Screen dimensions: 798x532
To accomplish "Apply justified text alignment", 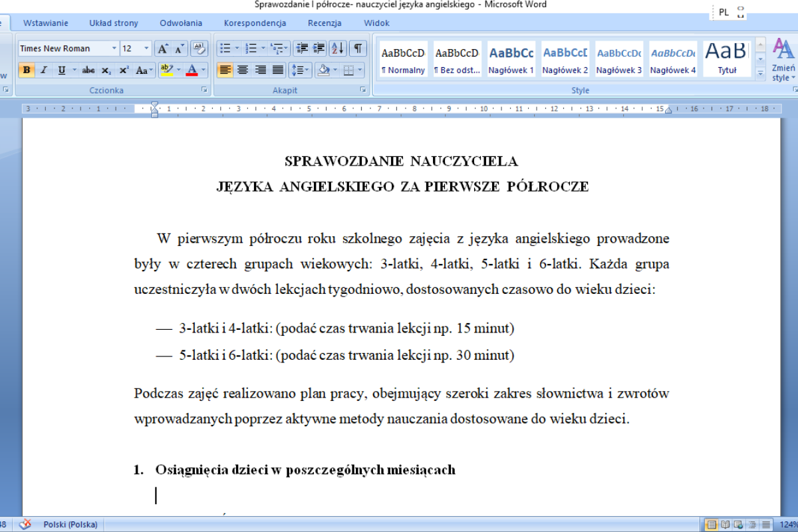I will [x=278, y=70].
